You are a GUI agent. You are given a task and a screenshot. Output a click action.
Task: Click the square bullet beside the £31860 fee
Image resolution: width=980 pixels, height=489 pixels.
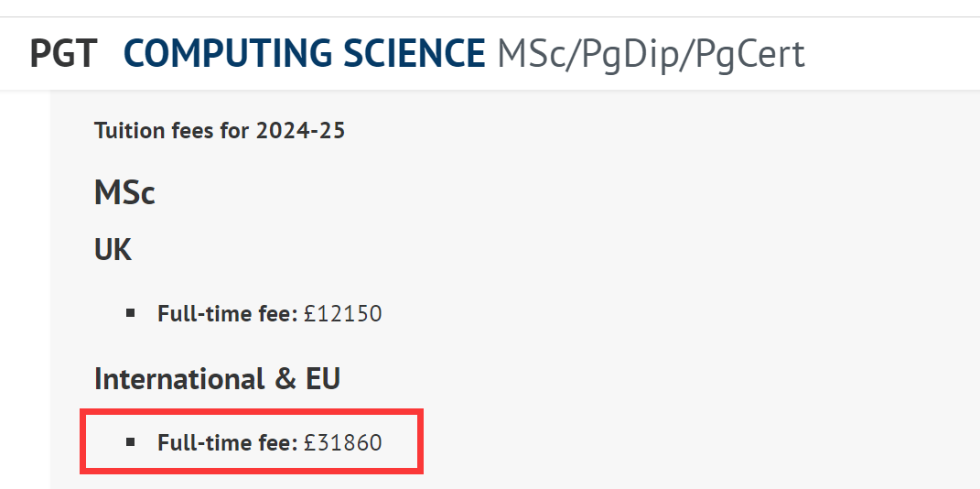pos(131,442)
